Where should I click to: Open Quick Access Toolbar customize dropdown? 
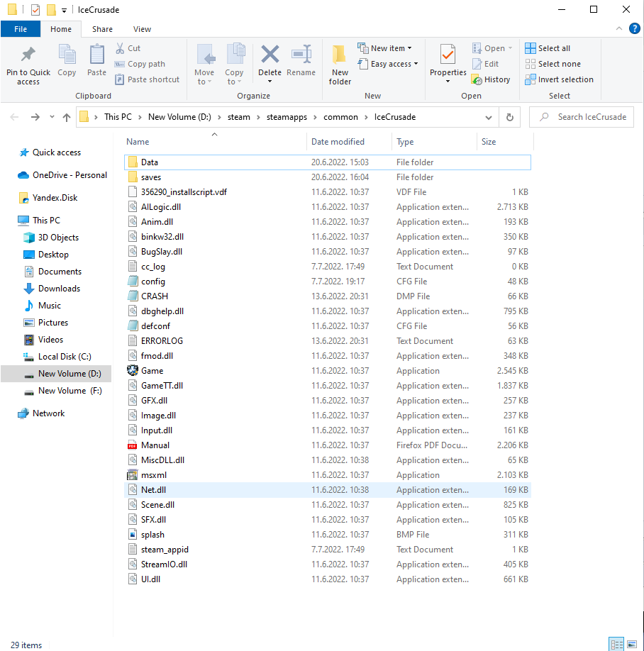[64, 10]
